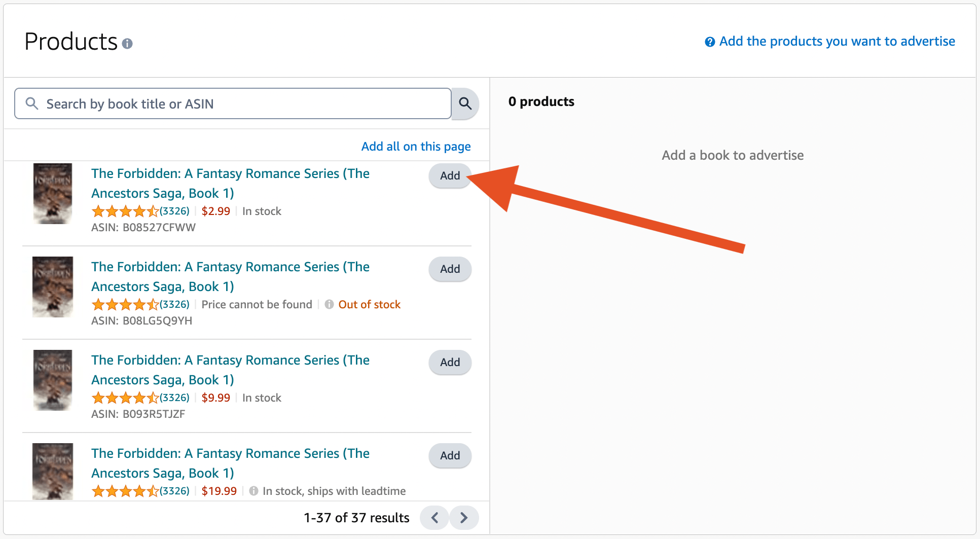The image size is (980, 539).
Task: Add the $9.99 edition
Action: (449, 362)
